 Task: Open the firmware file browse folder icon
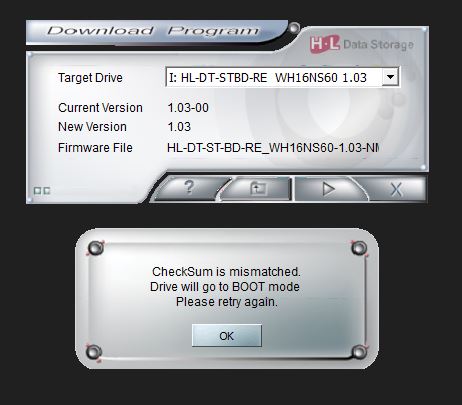[x=258, y=188]
